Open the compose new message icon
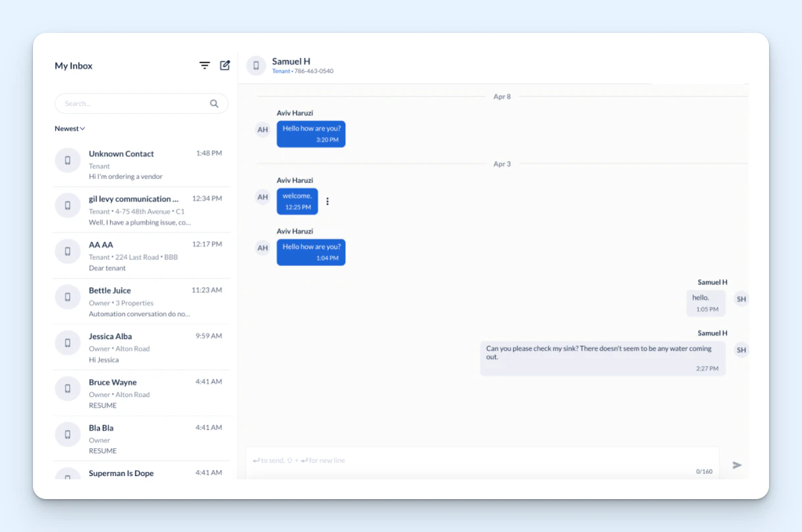 click(225, 65)
